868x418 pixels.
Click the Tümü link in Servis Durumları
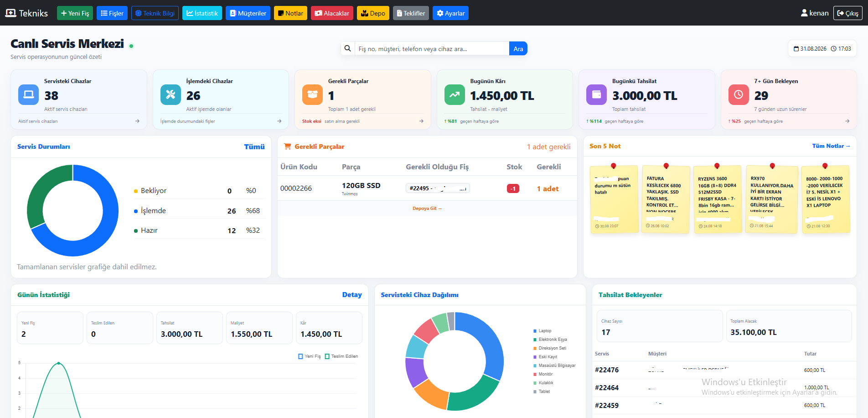click(x=254, y=146)
